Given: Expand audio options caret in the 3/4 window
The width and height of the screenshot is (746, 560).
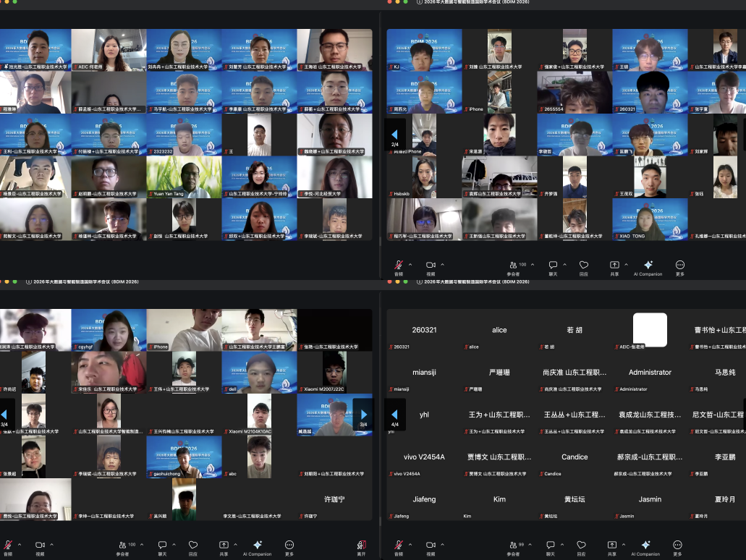Looking at the screenshot, I should [x=20, y=545].
